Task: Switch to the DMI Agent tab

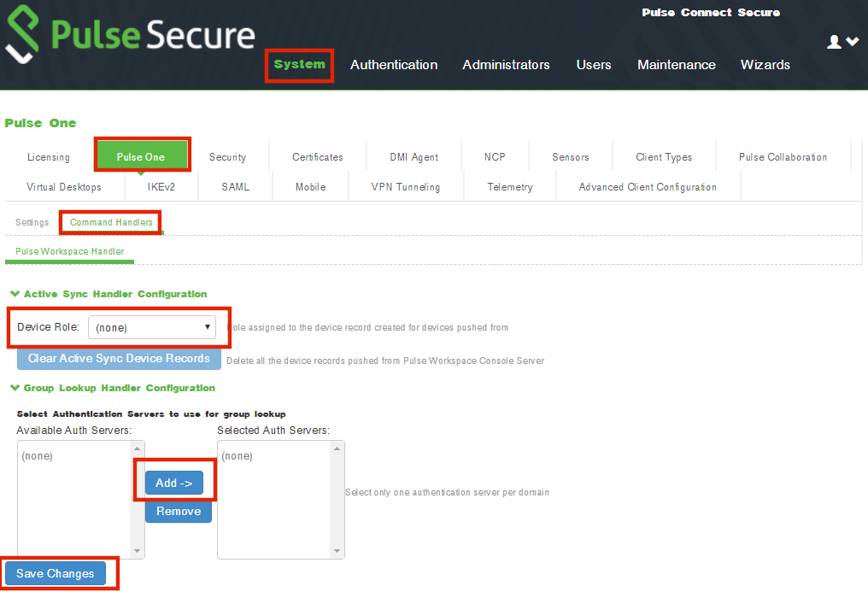Action: [x=414, y=157]
